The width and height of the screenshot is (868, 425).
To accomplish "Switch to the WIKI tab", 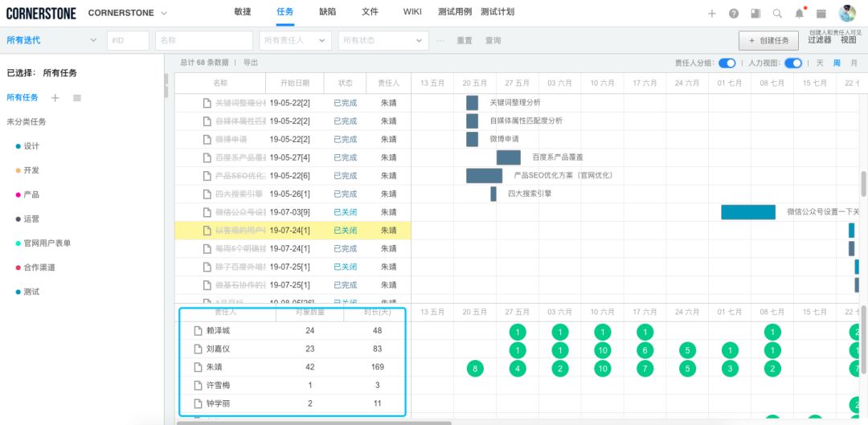I will 411,11.
